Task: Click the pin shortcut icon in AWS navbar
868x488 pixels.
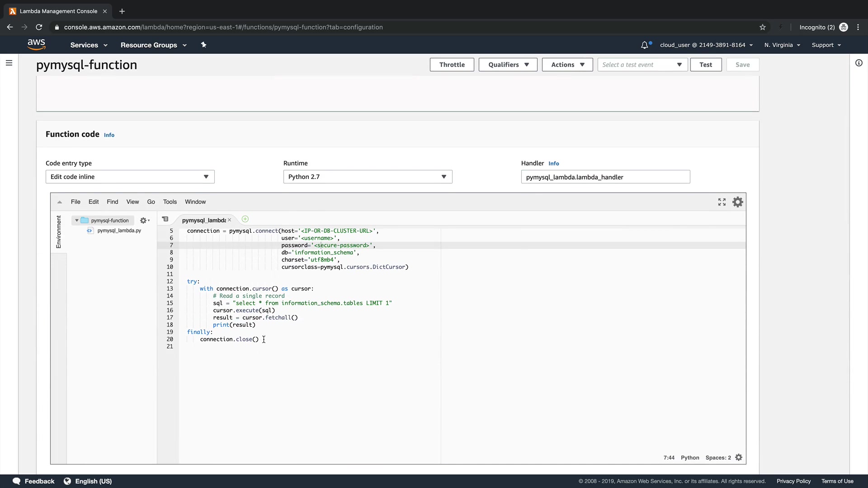Action: coord(203,45)
